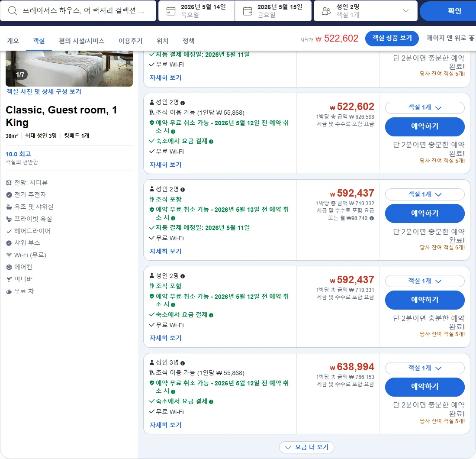Open 자세히 보기 in the ₩710,332 total card
Viewport: 476px width, 459px height.
[165, 251]
